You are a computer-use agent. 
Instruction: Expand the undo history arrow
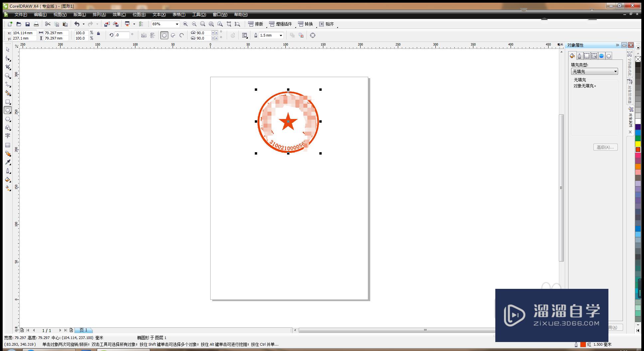[83, 24]
